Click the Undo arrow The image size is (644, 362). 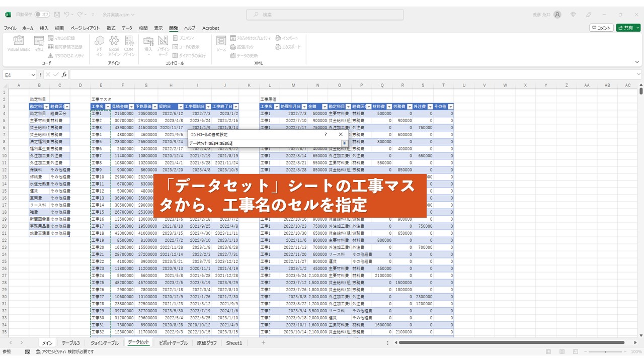[x=67, y=15]
